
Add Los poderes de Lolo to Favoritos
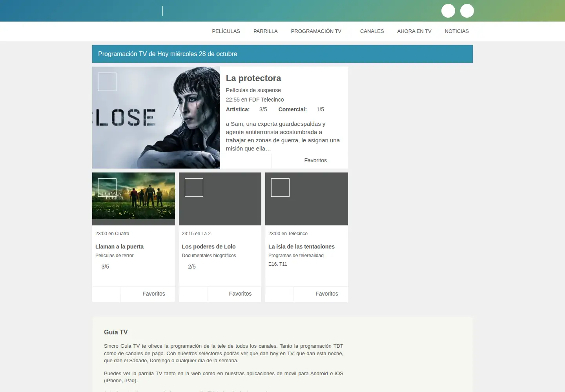240,294
